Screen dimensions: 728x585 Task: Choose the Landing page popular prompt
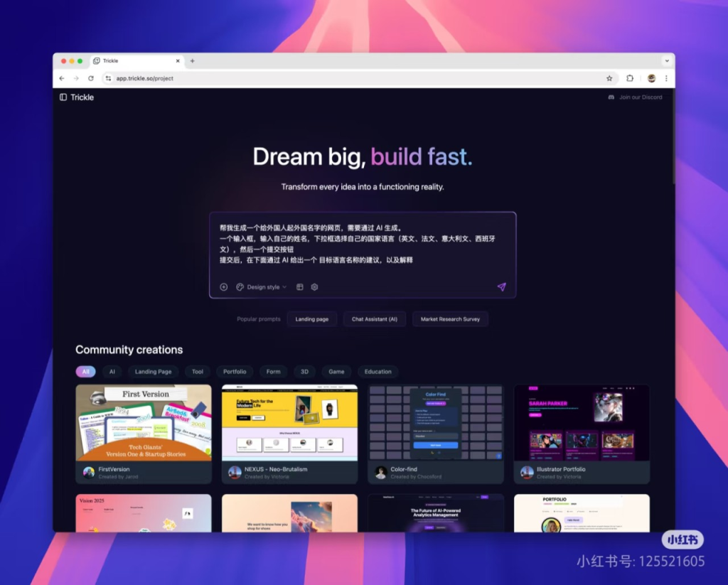[x=311, y=319]
